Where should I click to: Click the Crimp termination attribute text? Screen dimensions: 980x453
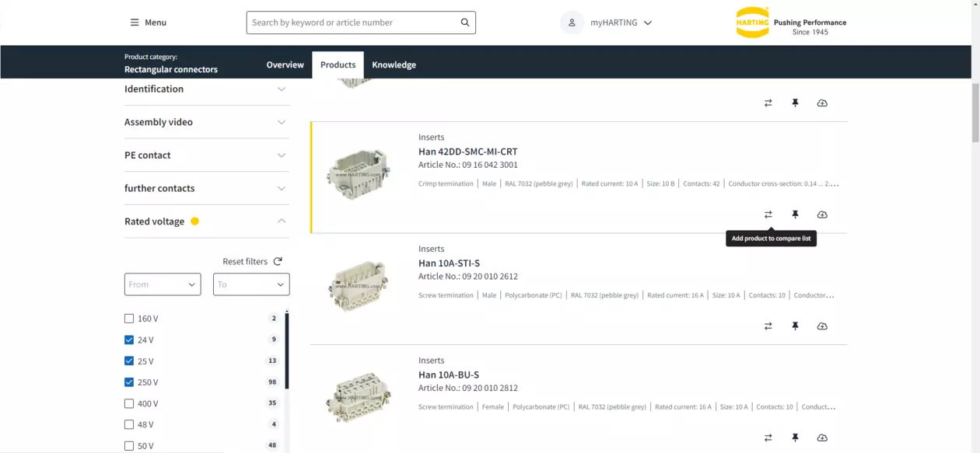446,184
